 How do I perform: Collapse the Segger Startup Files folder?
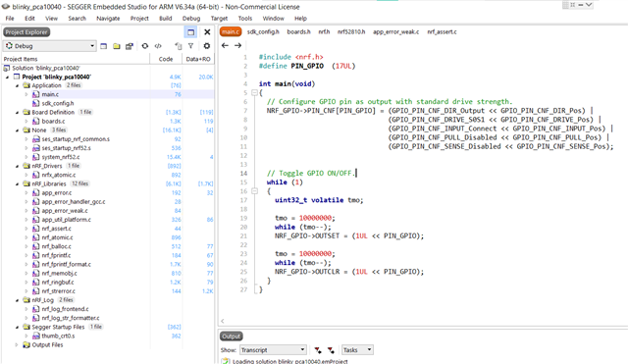pyautogui.click(x=17, y=327)
